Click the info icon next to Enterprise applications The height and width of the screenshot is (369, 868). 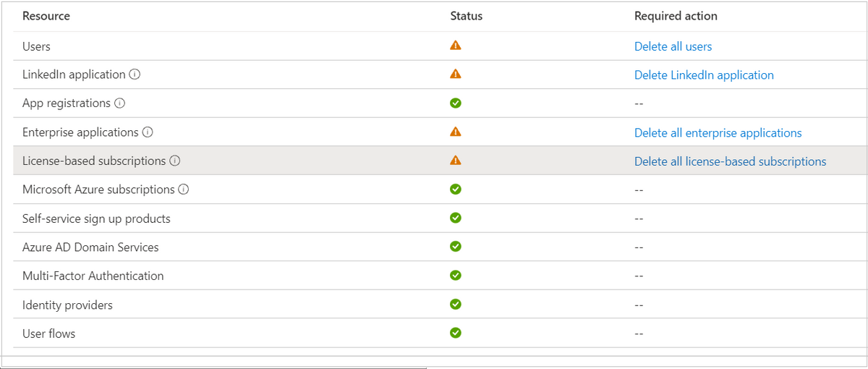pos(148,132)
